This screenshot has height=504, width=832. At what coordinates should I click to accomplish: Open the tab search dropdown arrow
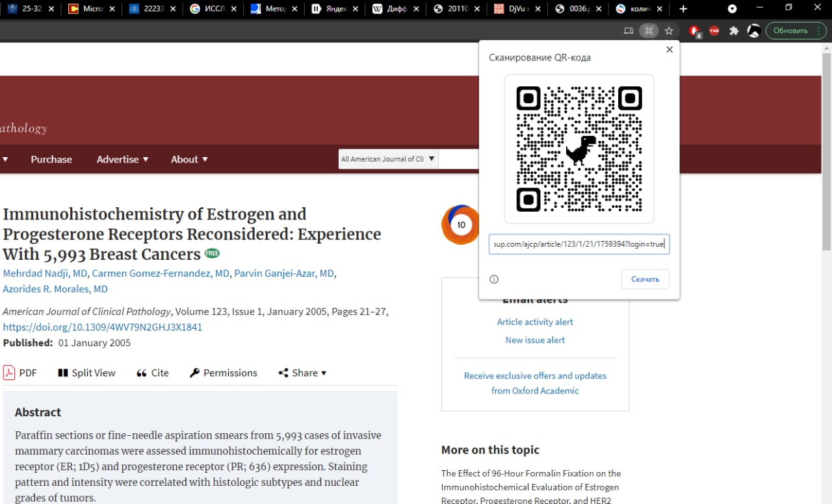coord(733,9)
